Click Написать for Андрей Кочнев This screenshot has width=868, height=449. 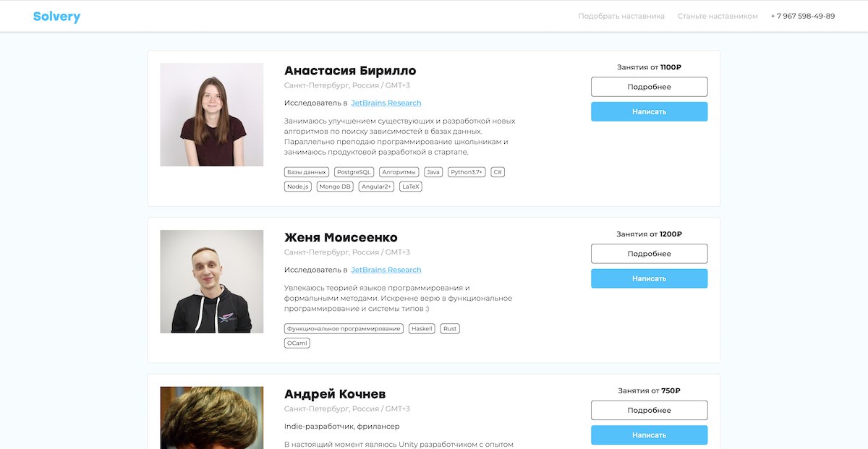[649, 435]
